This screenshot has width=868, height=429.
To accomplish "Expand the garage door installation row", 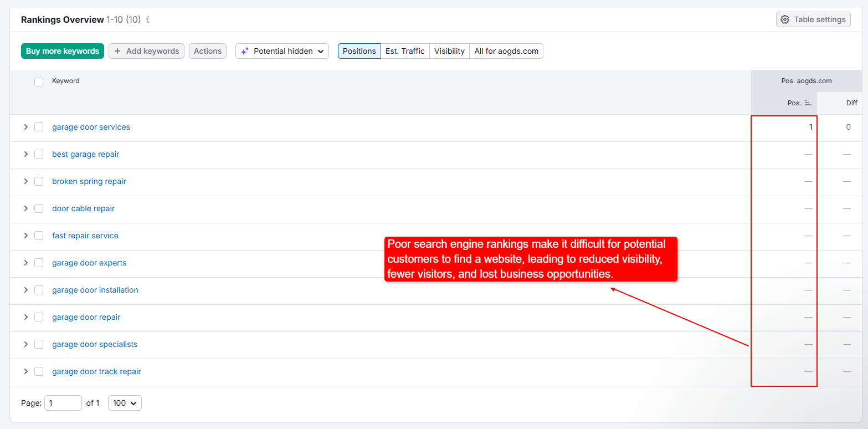I will [25, 290].
